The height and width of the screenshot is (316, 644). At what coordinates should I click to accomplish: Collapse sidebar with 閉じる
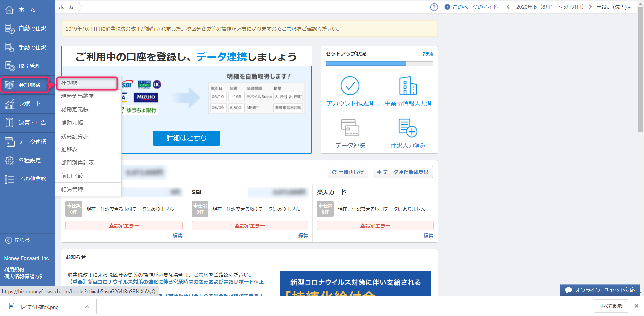[x=18, y=240]
